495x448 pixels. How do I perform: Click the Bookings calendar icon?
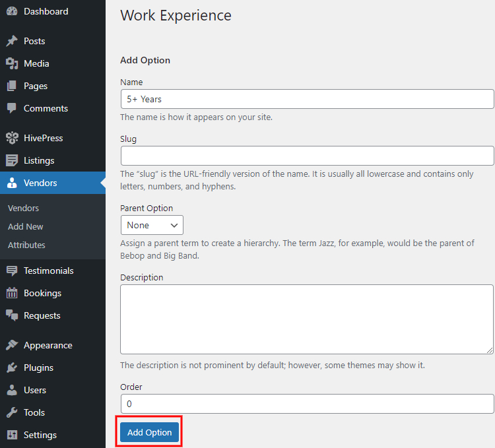(x=12, y=293)
